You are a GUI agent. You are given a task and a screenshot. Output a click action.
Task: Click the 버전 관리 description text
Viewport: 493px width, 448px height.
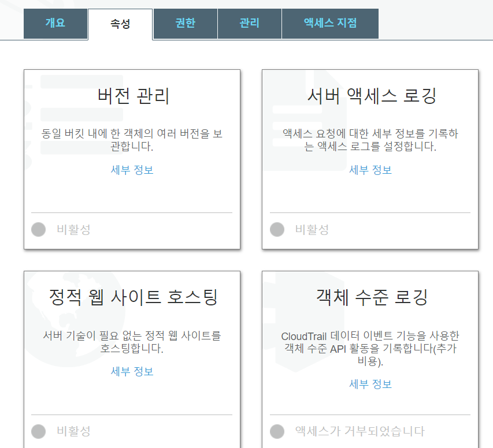(x=132, y=140)
